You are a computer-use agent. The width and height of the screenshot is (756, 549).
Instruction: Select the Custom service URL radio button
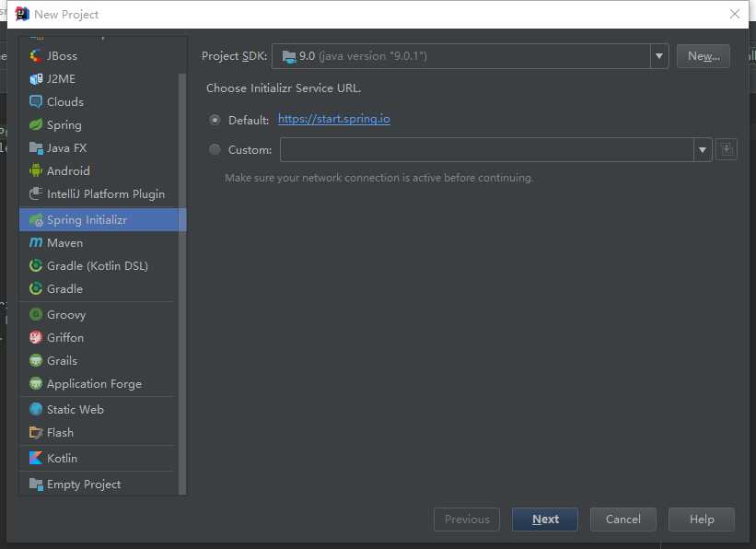(x=215, y=149)
